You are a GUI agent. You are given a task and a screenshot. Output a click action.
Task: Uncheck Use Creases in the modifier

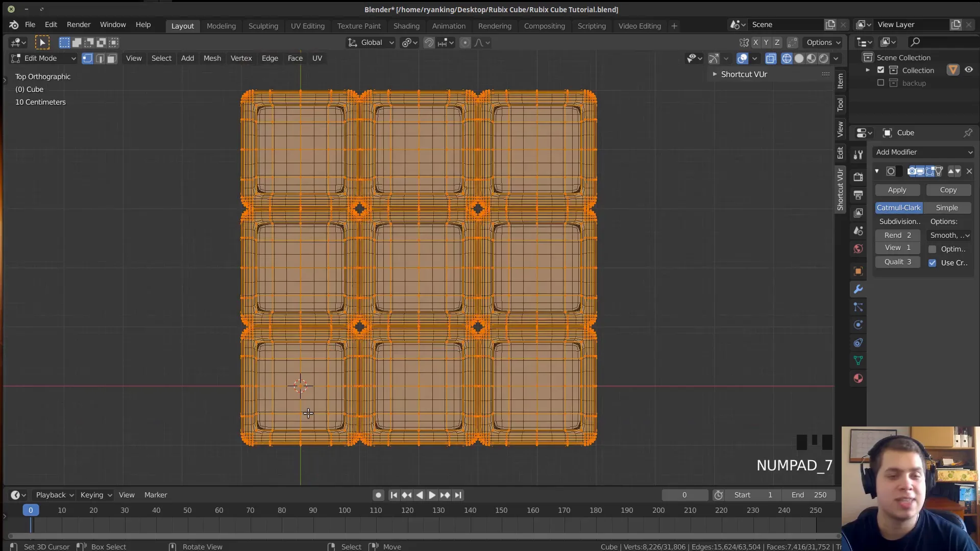(934, 263)
